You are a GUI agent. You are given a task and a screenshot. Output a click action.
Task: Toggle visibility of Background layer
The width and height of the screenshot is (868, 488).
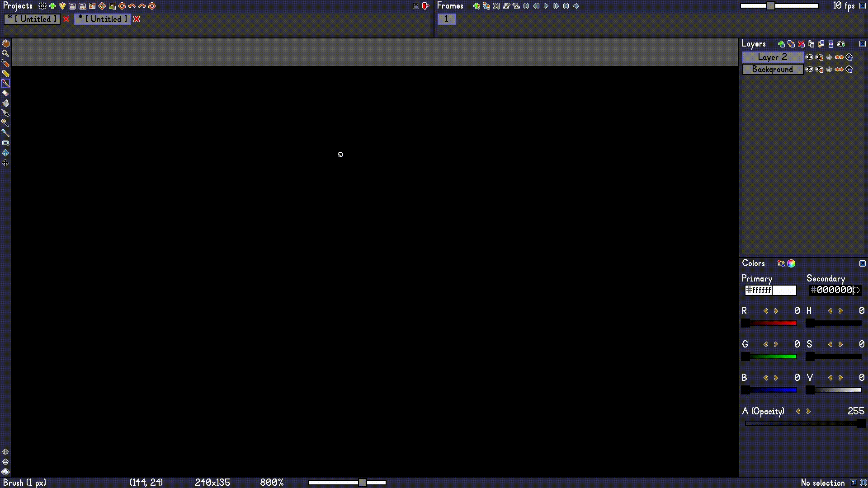[x=809, y=69]
